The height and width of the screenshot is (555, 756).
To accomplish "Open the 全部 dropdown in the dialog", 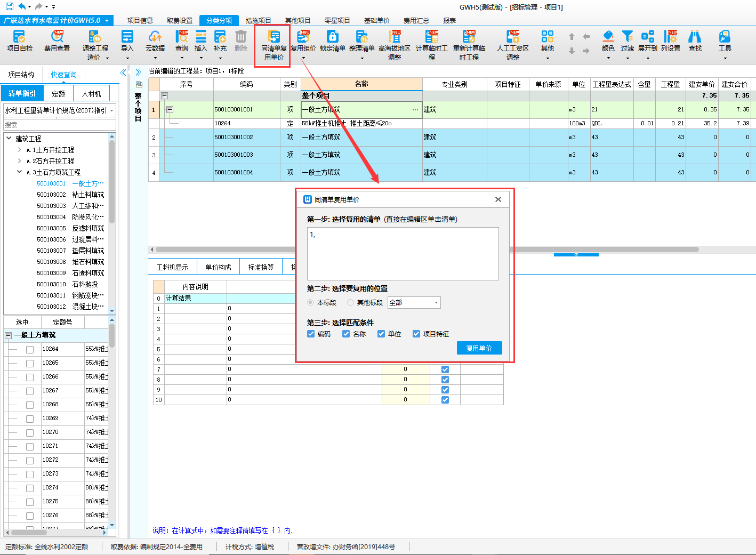I will click(x=414, y=302).
